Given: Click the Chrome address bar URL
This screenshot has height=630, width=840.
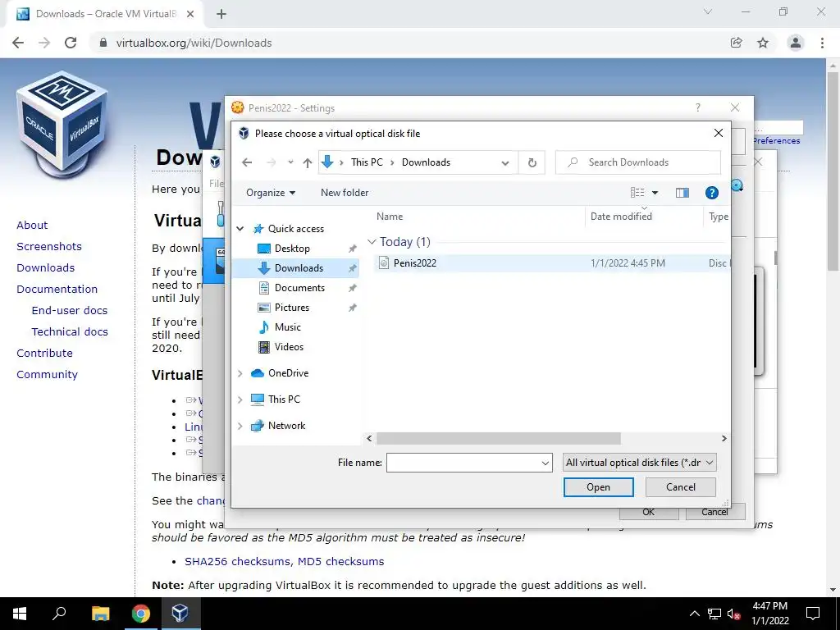Looking at the screenshot, I should click(x=194, y=43).
